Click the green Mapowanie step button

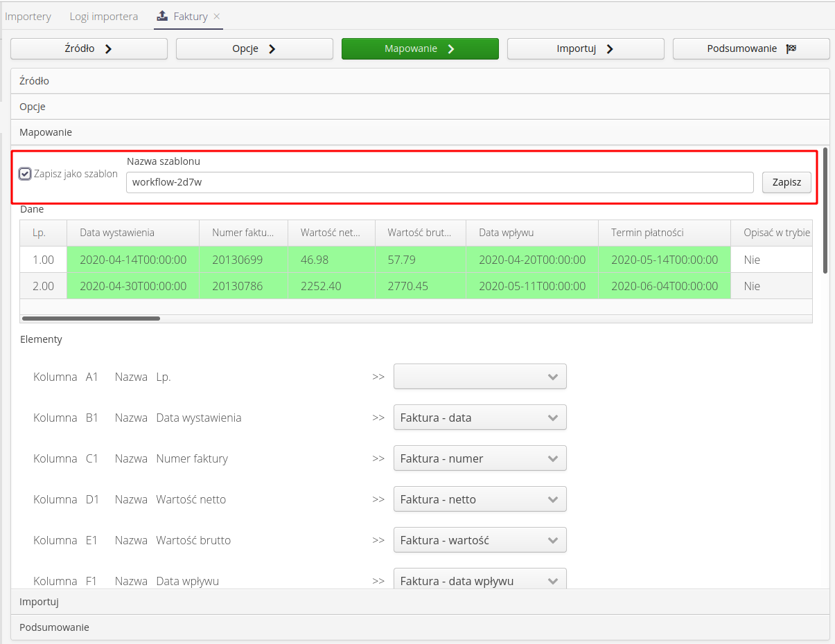(x=420, y=48)
